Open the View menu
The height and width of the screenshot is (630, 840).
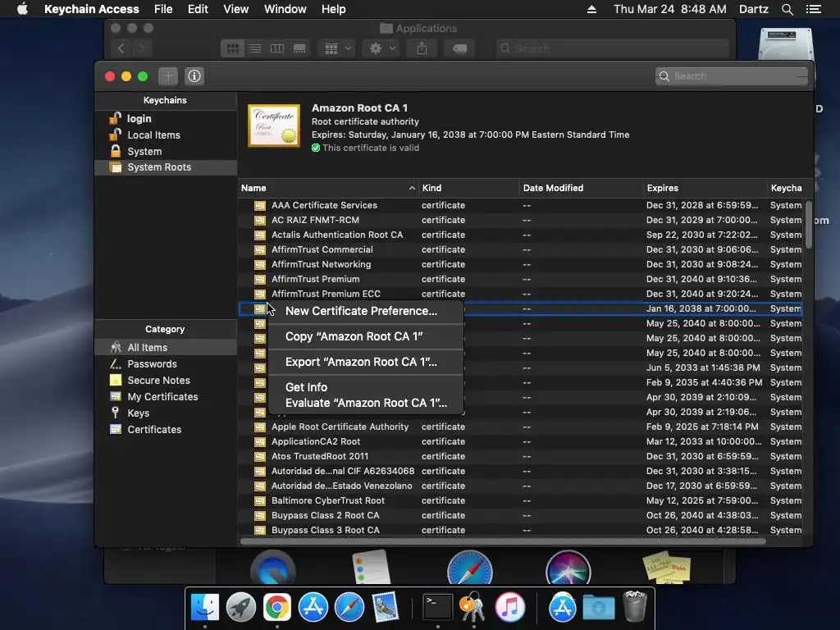235,9
